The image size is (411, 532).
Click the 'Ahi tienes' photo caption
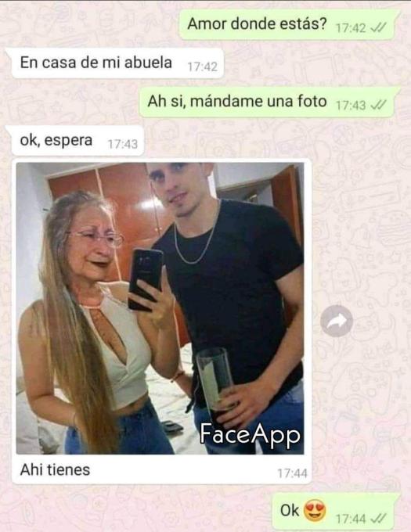[x=55, y=470]
